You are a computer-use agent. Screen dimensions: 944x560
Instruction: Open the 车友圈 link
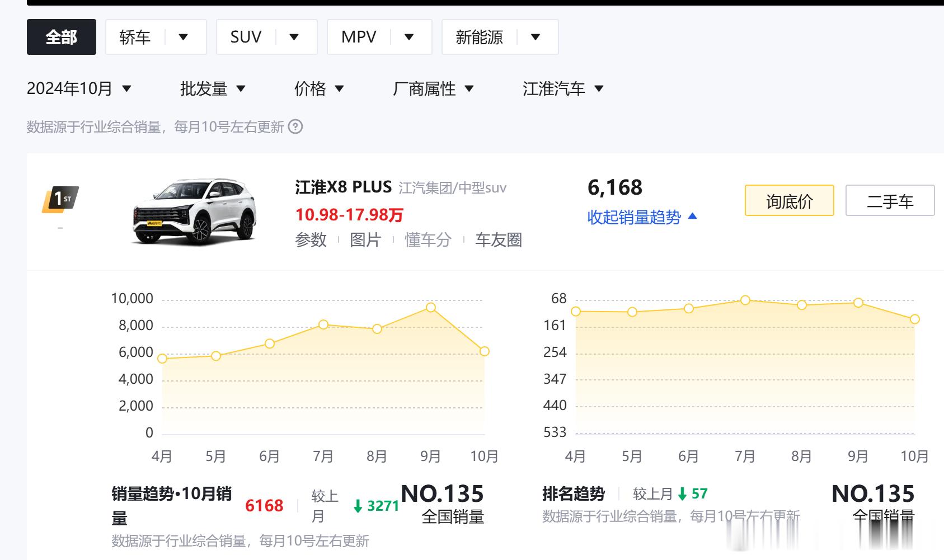point(499,240)
